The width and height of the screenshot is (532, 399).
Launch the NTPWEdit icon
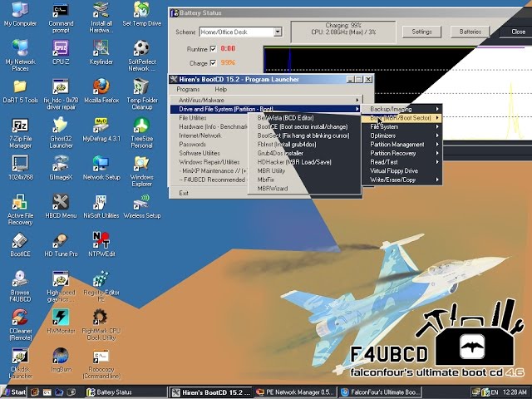click(x=101, y=244)
